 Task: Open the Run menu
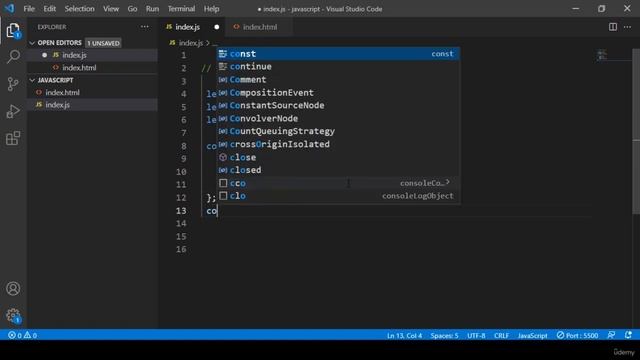(x=152, y=9)
